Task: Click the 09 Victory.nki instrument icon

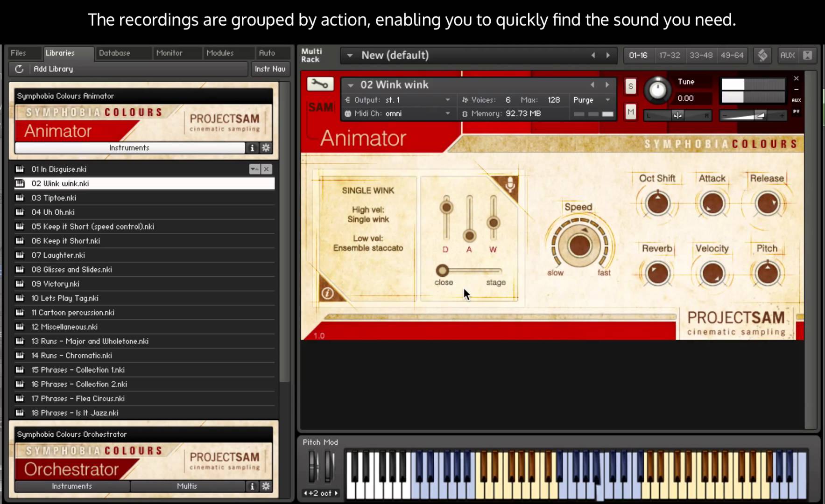Action: click(20, 284)
